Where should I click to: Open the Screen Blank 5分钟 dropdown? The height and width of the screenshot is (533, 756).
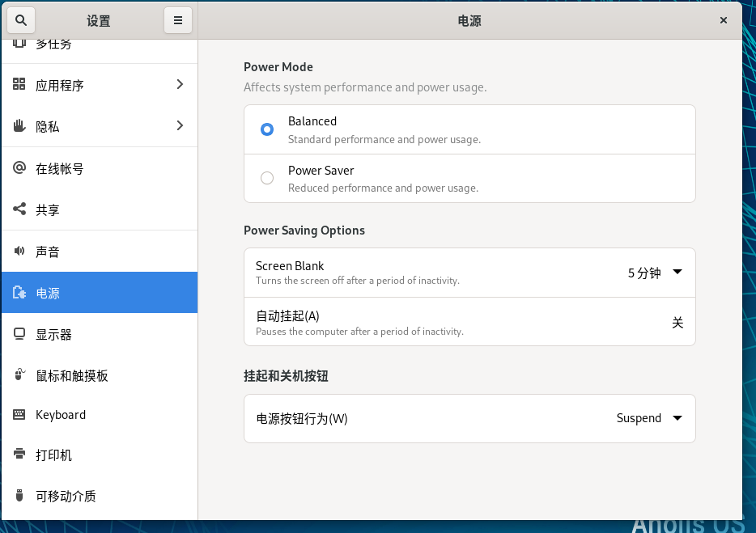coord(655,273)
